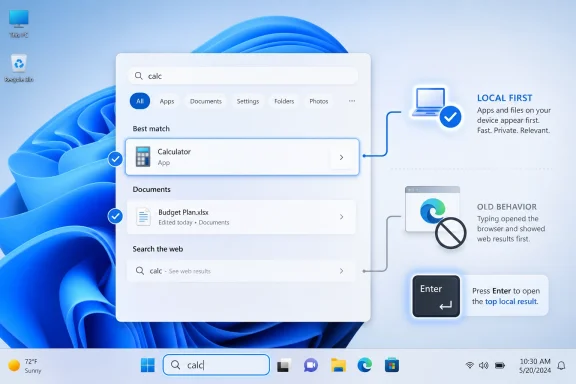Open the Chat app taskbar icon
The width and height of the screenshot is (576, 384).
click(x=310, y=365)
